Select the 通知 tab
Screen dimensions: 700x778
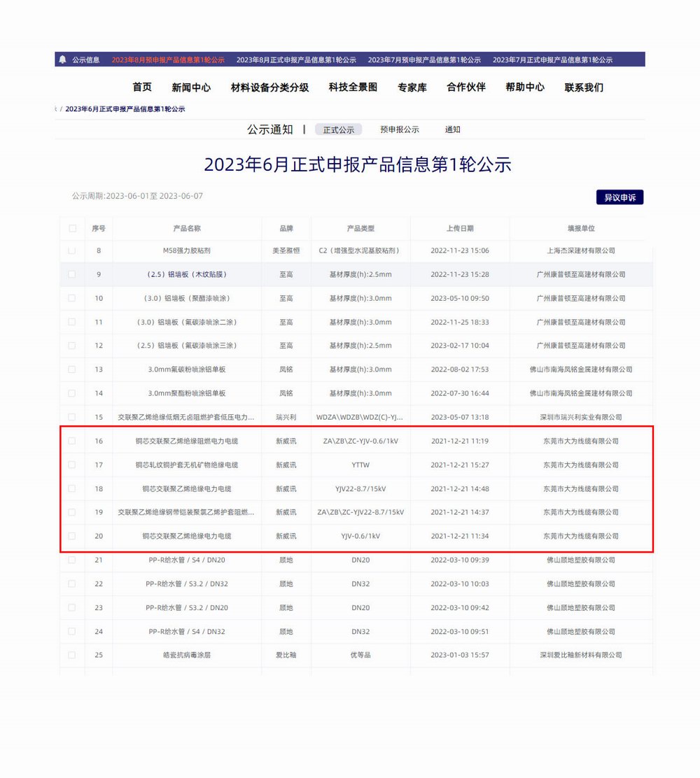453,129
